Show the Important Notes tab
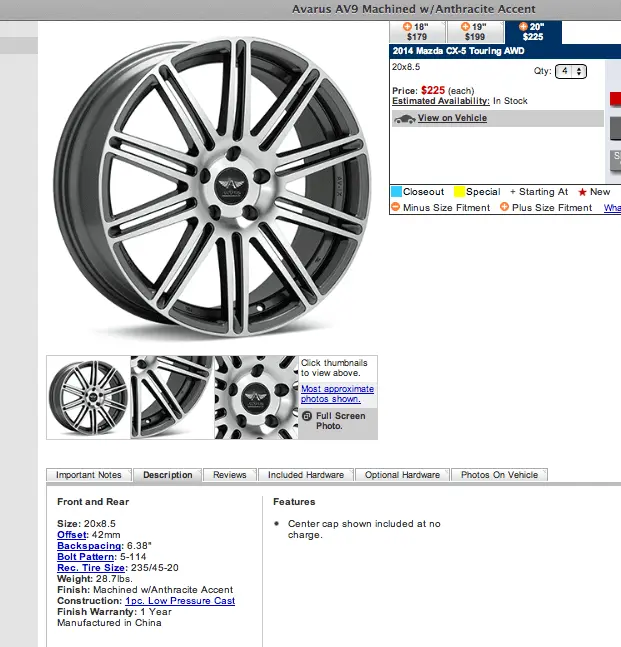The image size is (621, 647). click(x=89, y=475)
